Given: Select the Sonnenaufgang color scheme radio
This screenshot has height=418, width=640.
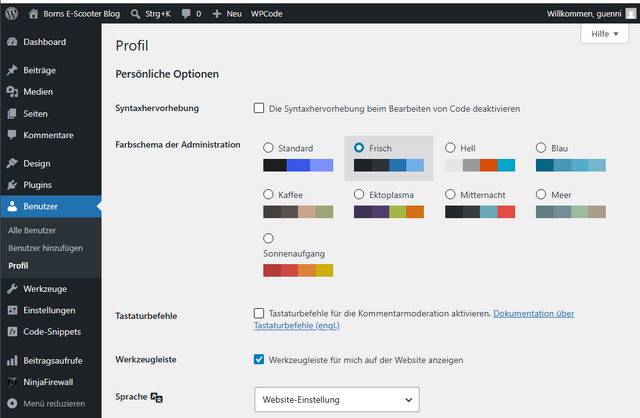Looking at the screenshot, I should [268, 238].
